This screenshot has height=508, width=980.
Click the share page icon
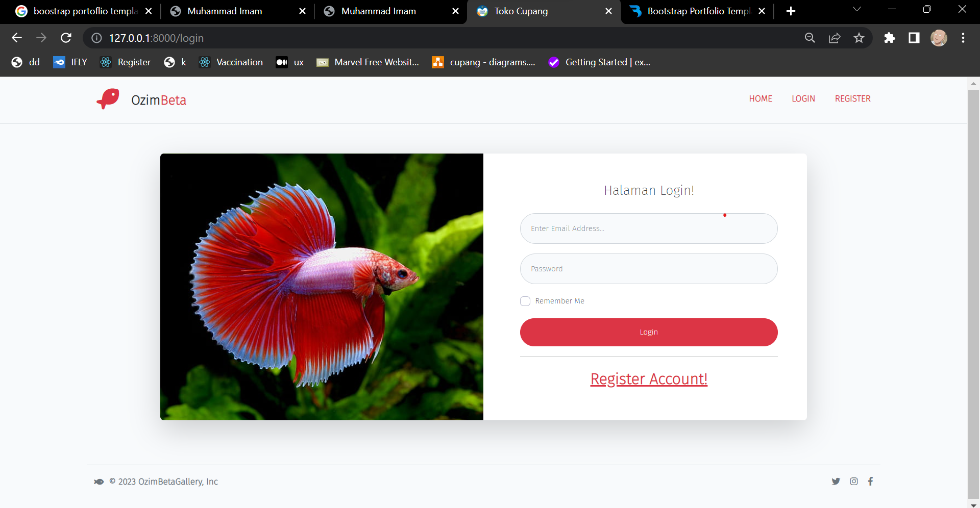(835, 38)
